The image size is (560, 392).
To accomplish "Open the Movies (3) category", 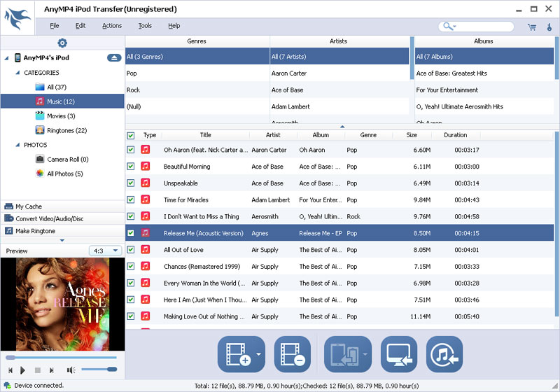I will click(x=61, y=116).
